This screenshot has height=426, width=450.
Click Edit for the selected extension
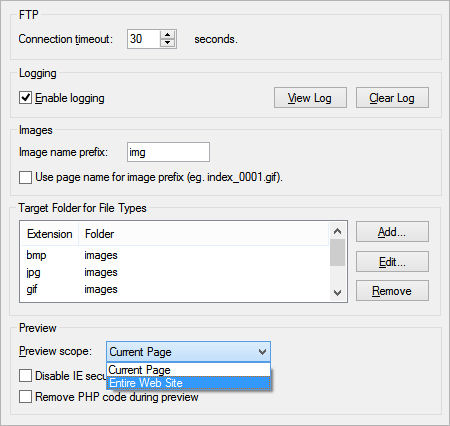point(392,262)
